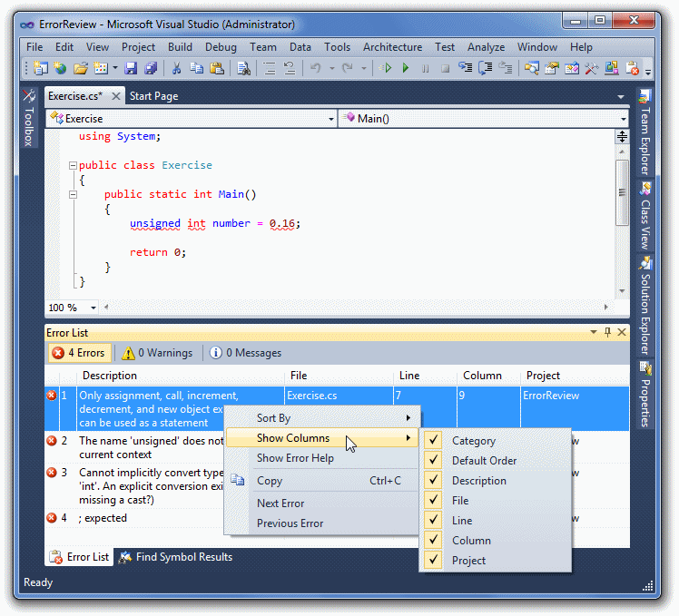Open the Error List window position dropdown arrow
The height and width of the screenshot is (616, 679).
tap(594, 332)
